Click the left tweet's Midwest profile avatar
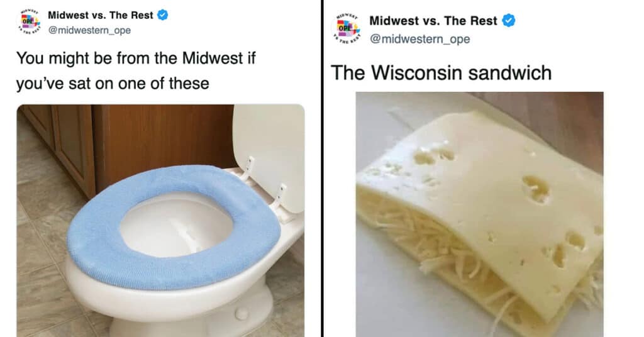The image size is (644, 337). [x=29, y=21]
